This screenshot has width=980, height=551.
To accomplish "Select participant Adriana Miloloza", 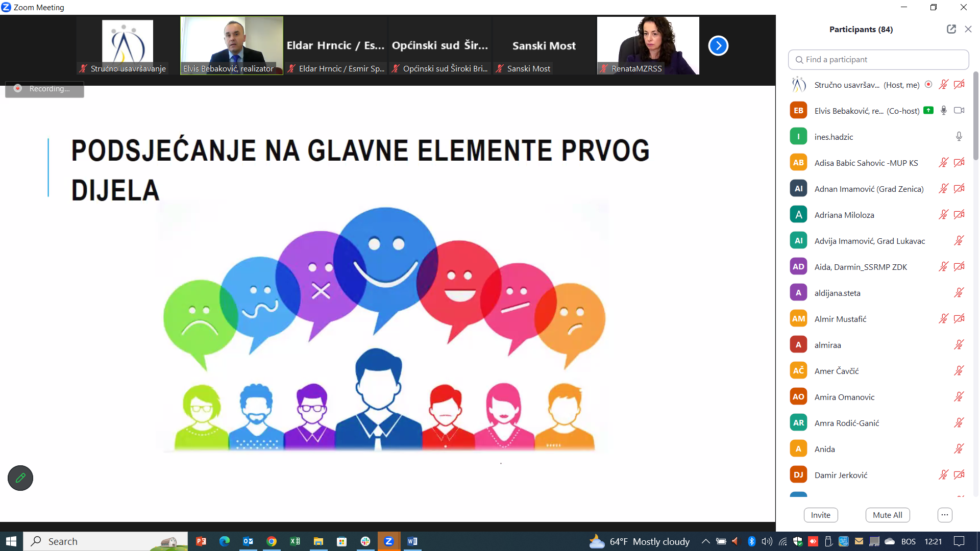I will (877, 214).
